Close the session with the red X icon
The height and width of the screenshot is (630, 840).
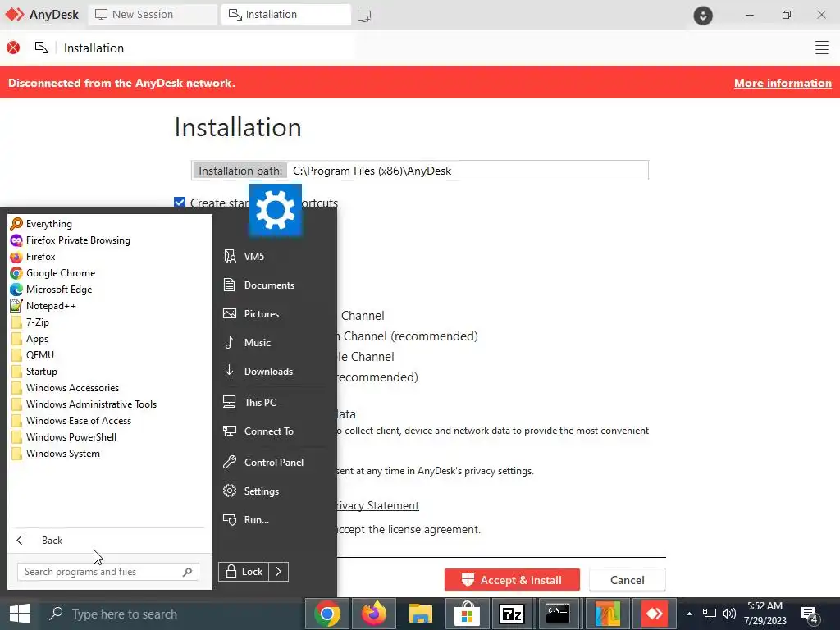[x=13, y=48]
